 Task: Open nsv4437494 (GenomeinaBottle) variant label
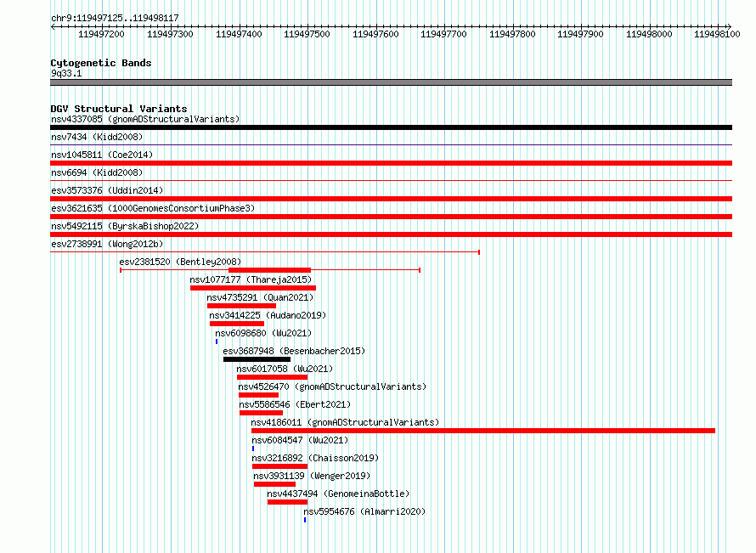coord(338,494)
